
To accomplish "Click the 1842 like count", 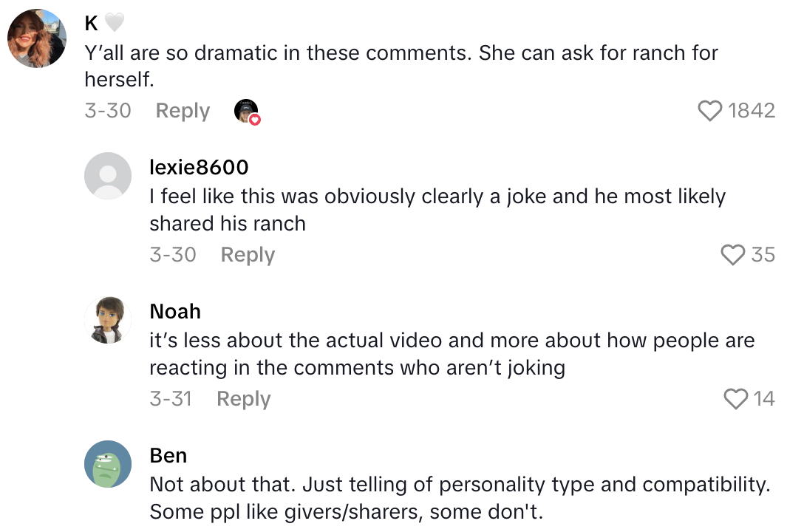I will (x=751, y=111).
